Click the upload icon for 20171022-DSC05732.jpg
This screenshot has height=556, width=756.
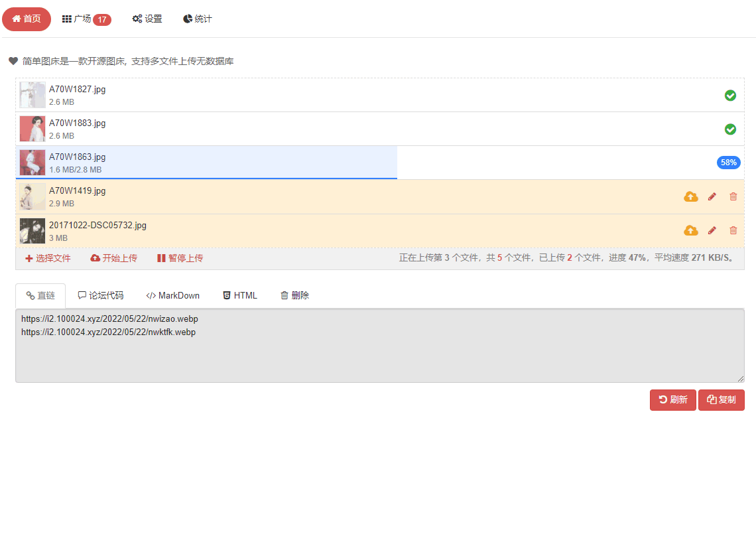coord(690,230)
